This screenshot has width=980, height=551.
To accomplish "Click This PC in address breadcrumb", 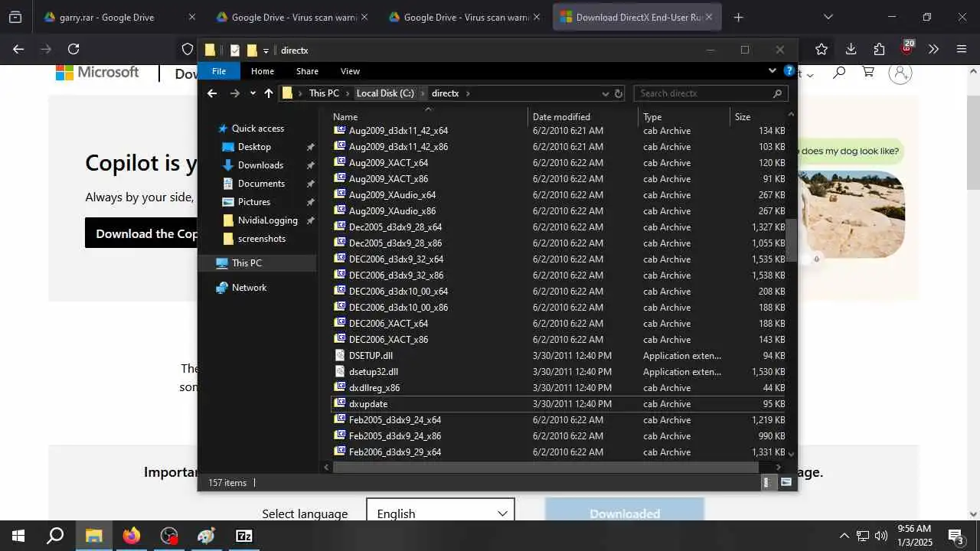I will click(x=324, y=93).
